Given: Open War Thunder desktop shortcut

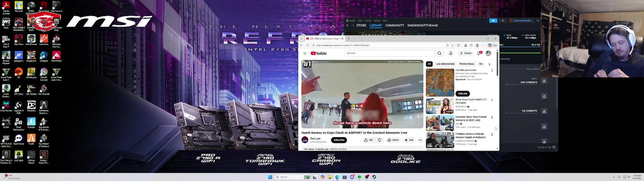Looking at the screenshot, I should point(44,90).
